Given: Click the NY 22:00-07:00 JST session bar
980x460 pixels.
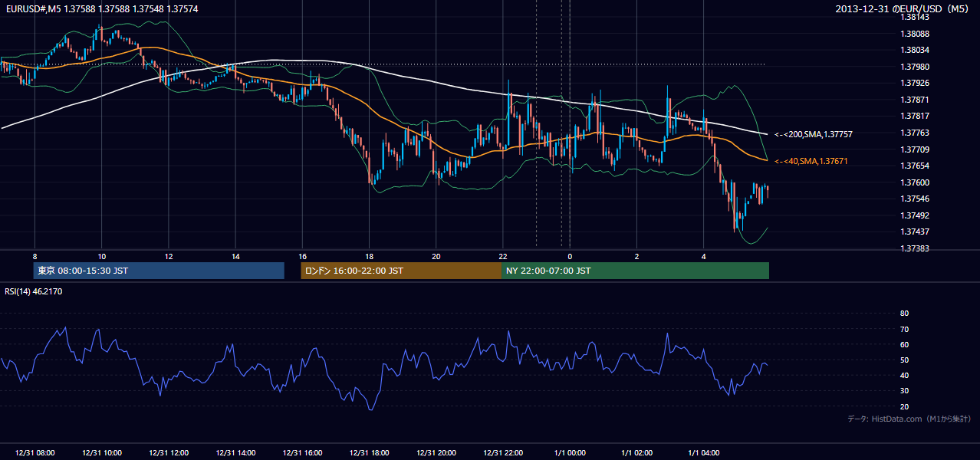Looking at the screenshot, I should click(635, 271).
